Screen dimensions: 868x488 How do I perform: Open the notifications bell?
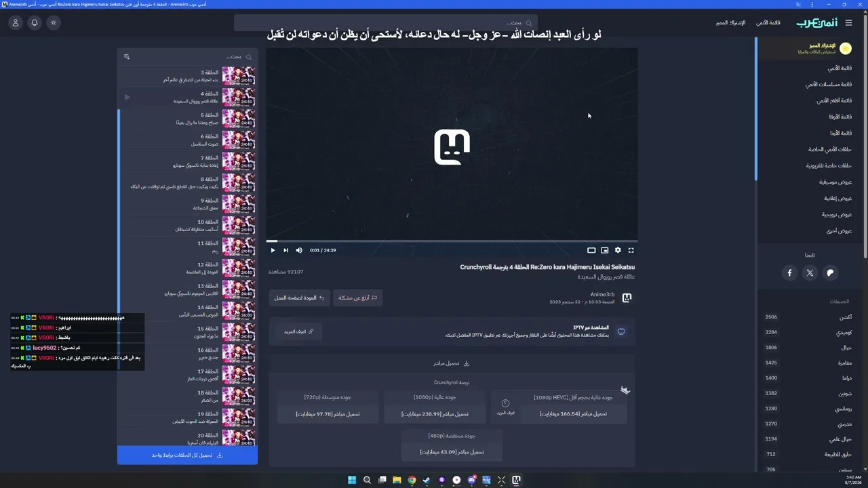point(35,22)
